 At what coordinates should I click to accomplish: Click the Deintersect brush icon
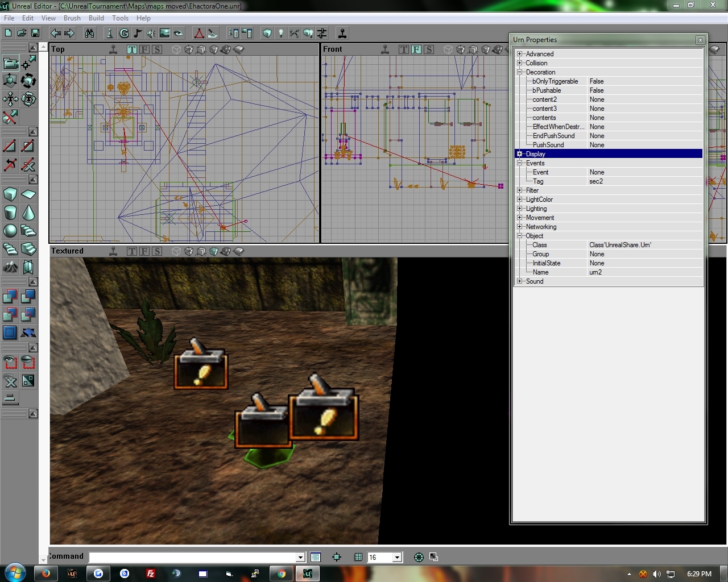(28, 314)
